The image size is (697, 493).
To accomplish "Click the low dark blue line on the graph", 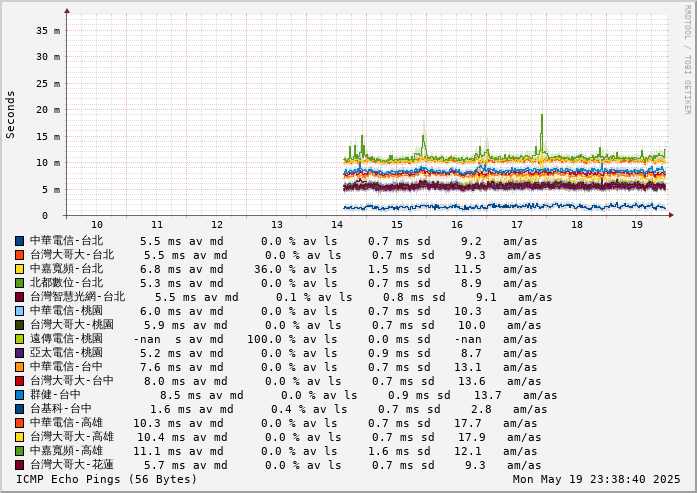I will click(x=505, y=206).
